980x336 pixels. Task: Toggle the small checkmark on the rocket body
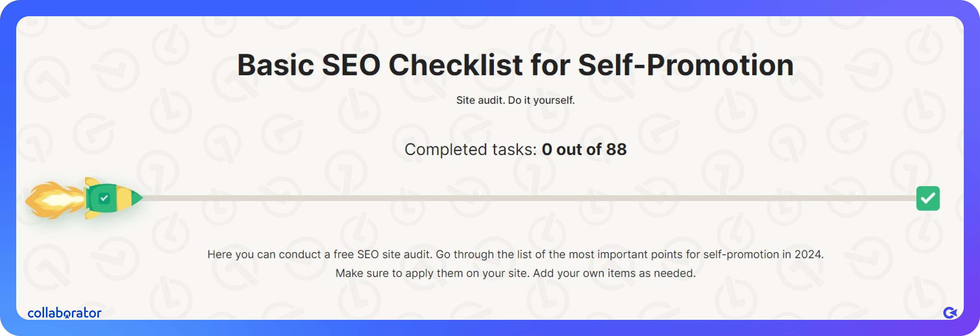pos(104,198)
